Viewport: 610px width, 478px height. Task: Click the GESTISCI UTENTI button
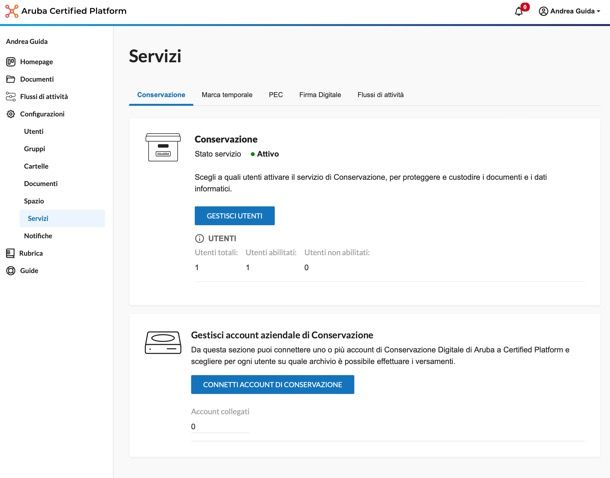pyautogui.click(x=235, y=216)
